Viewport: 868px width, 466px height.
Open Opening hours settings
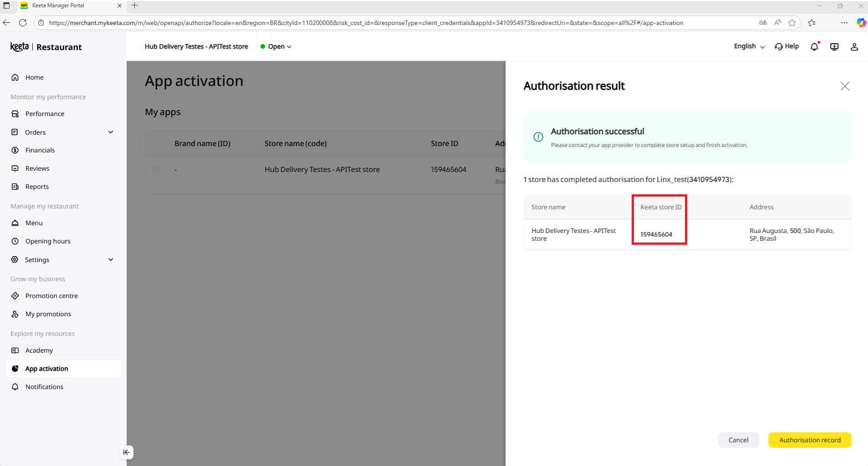(63, 241)
